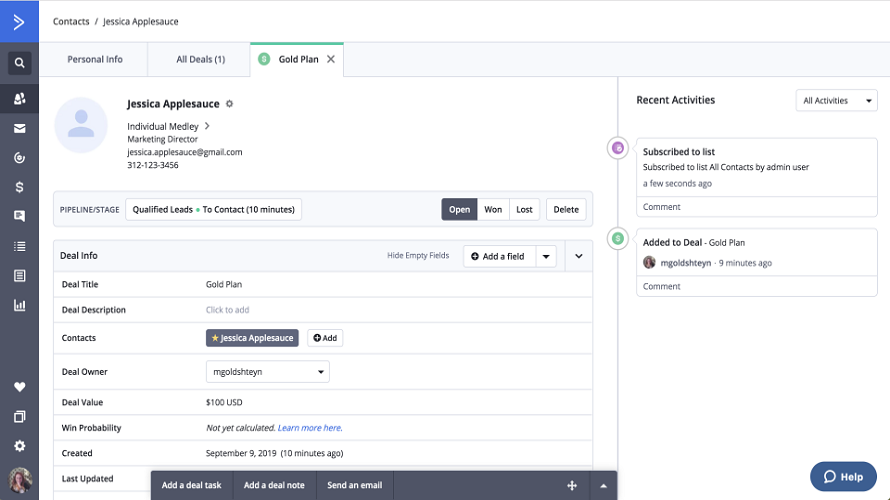Screen dimensions: 890x500
Task: Close the Gold Plan tab
Action: [331, 60]
